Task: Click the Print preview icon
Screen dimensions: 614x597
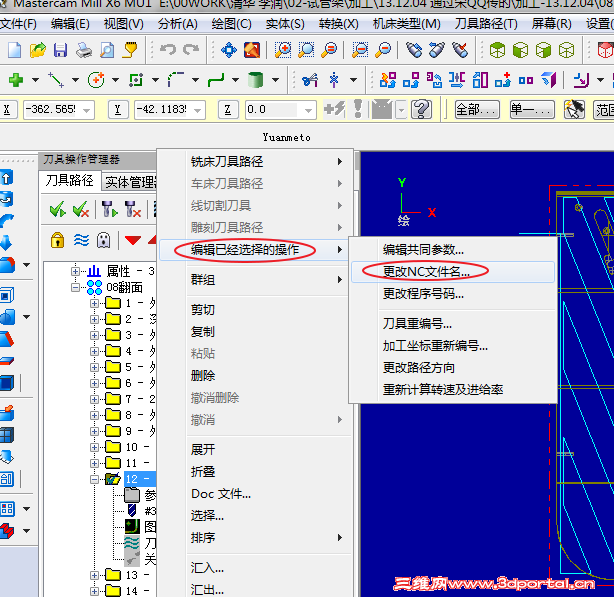Action: 107,50
